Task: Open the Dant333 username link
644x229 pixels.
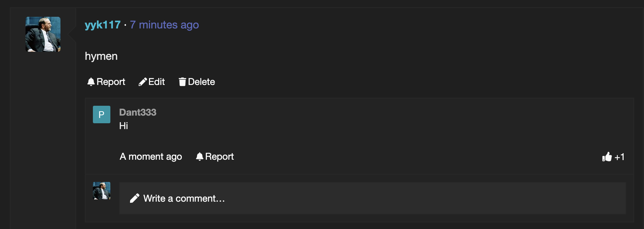Action: click(x=138, y=112)
